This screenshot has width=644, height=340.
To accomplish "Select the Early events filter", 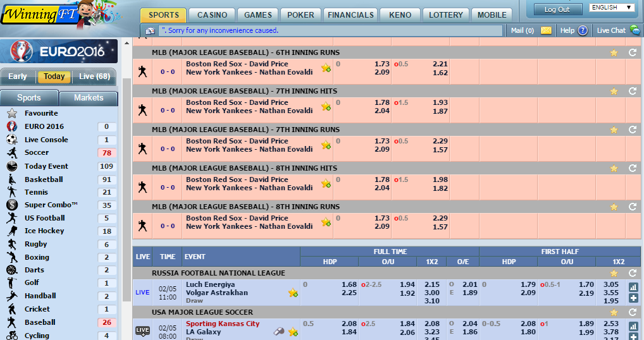I will (18, 76).
